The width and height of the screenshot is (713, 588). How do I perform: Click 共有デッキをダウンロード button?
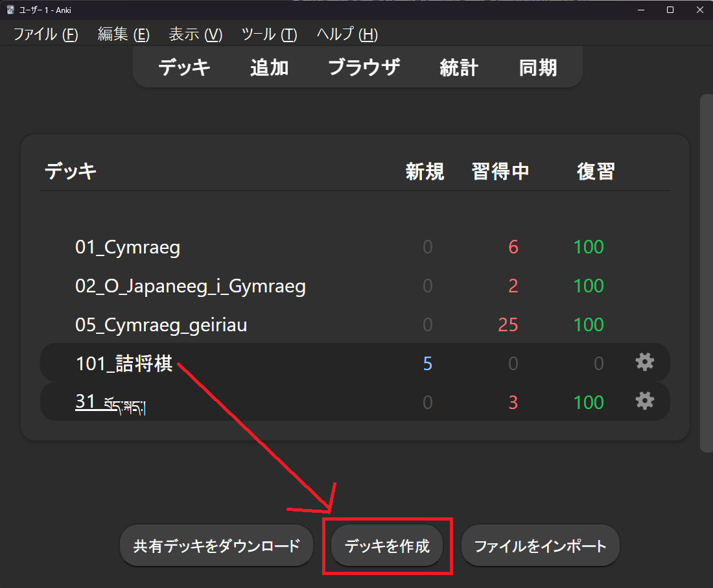216,546
